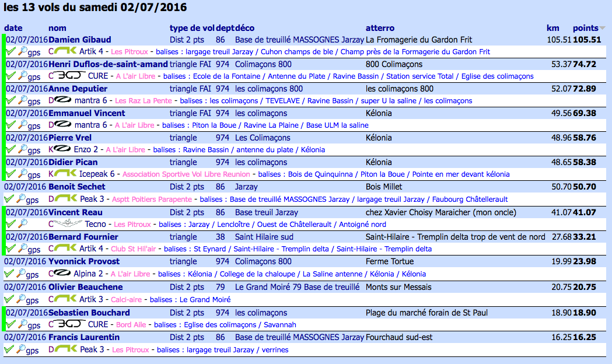612x364 pixels.
Task: Click the 105.51 points value for Damien Gibaud
Action: (x=587, y=40)
